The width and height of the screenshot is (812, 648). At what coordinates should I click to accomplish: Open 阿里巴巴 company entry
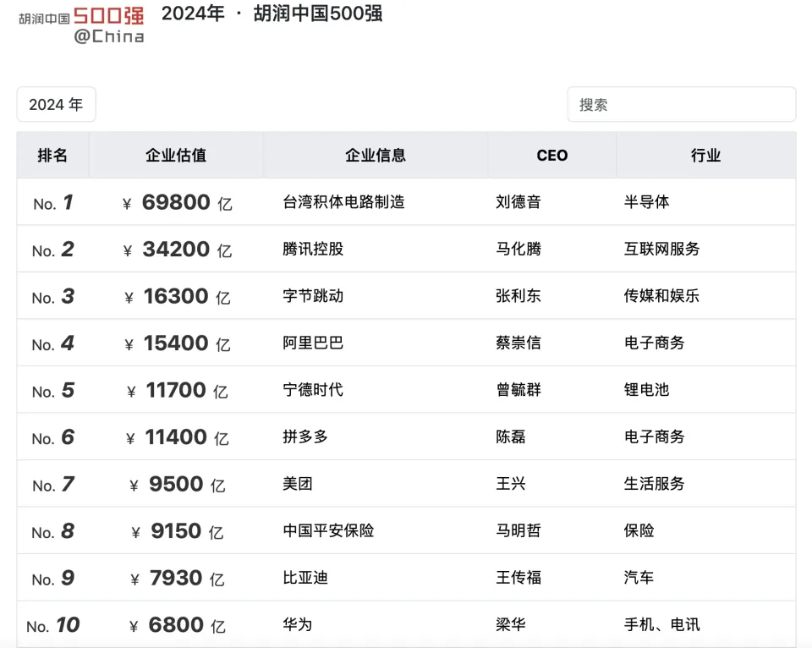pos(313,343)
